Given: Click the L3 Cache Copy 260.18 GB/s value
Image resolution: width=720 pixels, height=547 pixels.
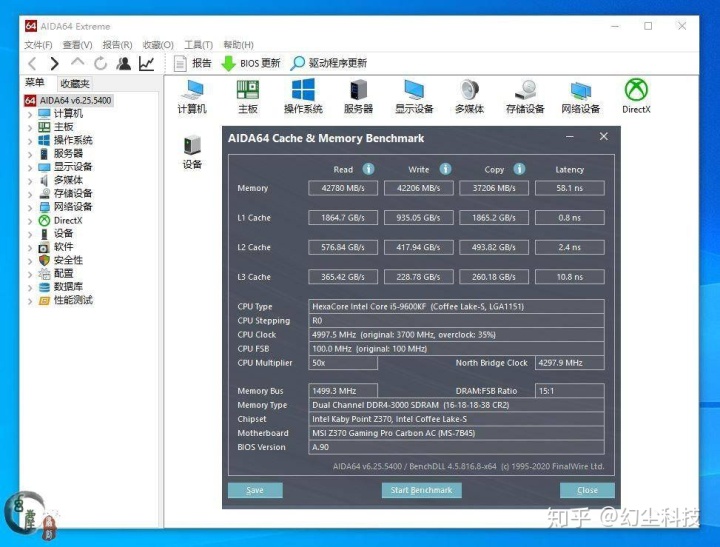Looking at the screenshot, I should point(494,277).
